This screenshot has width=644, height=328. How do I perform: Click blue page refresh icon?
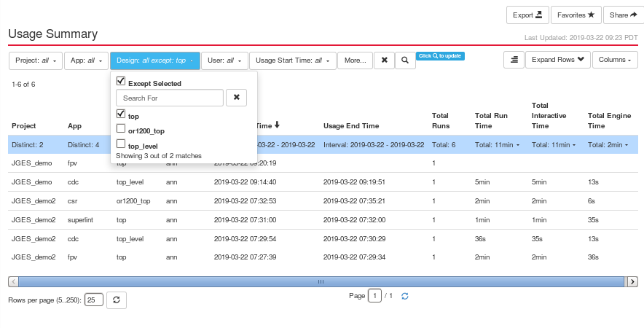pyautogui.click(x=405, y=296)
